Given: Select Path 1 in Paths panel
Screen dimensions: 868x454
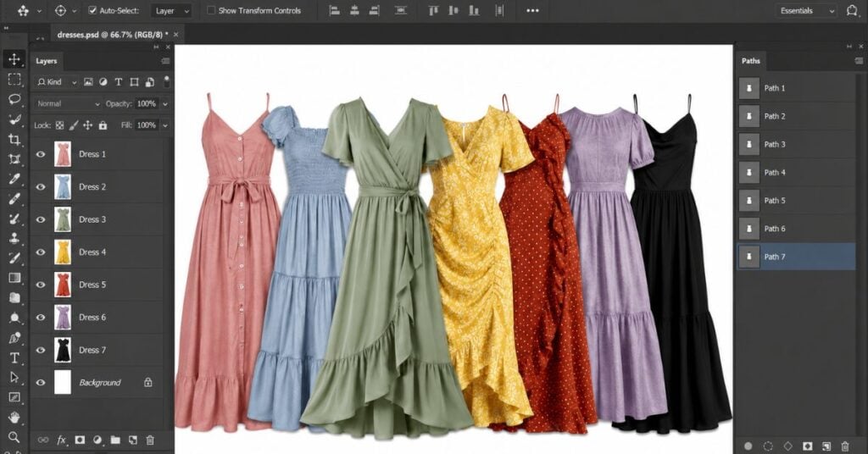Looking at the screenshot, I should click(796, 88).
